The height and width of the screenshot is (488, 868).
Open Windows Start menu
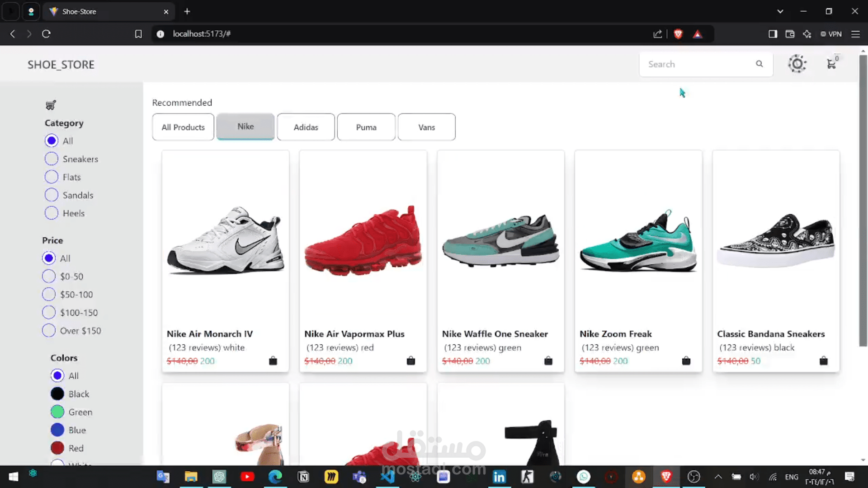(14, 477)
